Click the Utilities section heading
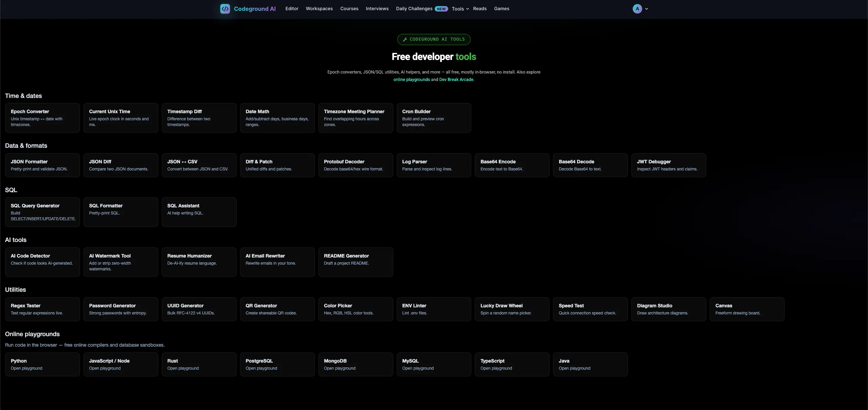 pyautogui.click(x=15, y=290)
